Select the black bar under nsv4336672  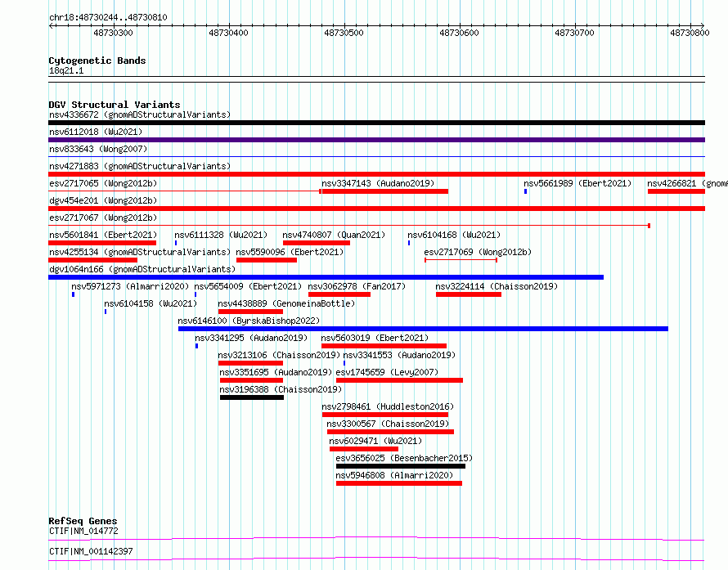(376, 123)
